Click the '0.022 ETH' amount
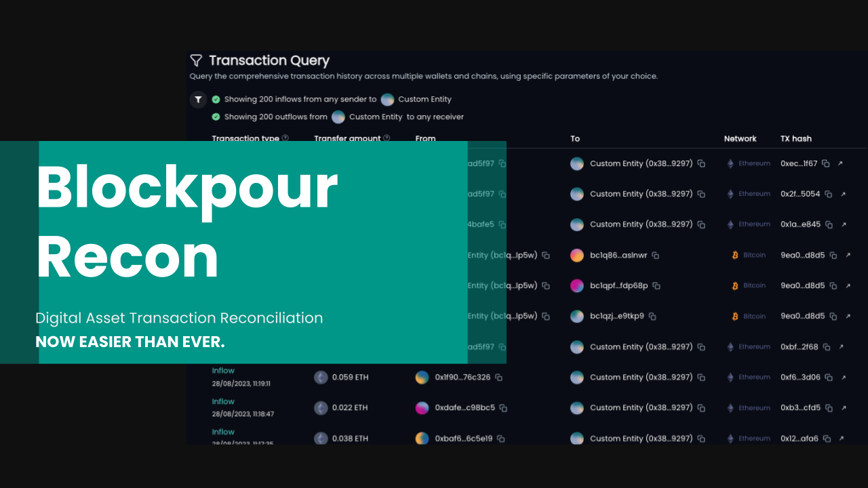 350,408
